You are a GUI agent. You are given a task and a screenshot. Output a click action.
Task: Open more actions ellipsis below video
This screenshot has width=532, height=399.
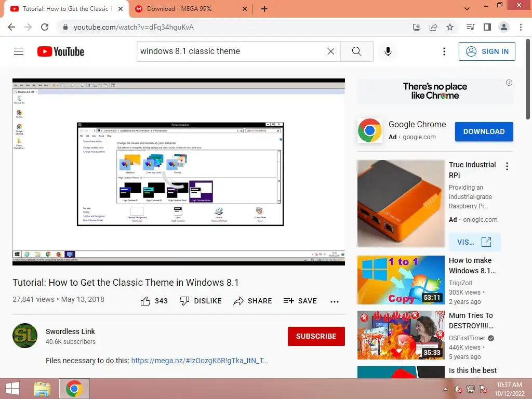click(x=335, y=301)
